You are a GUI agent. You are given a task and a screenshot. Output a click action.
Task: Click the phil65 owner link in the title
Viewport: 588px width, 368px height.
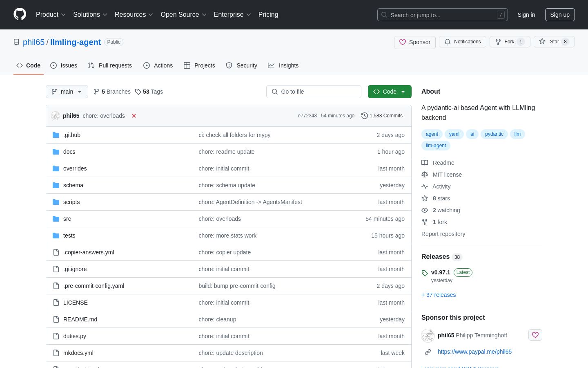(x=33, y=42)
